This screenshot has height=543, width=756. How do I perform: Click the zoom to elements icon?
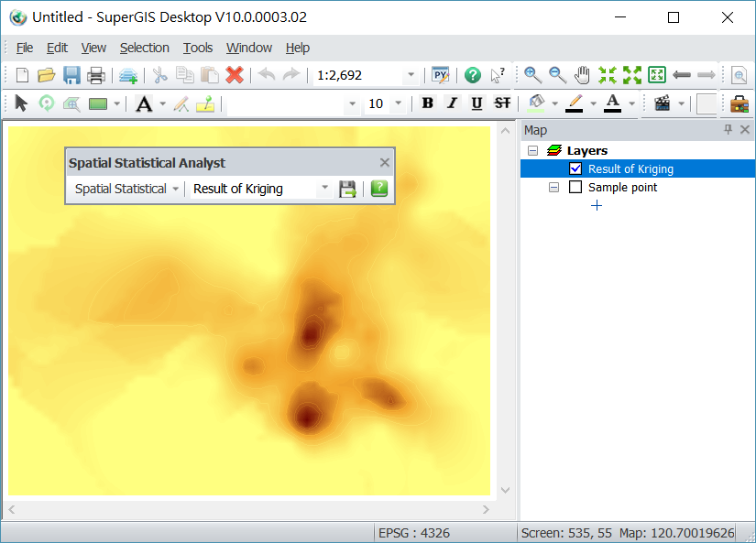point(71,103)
